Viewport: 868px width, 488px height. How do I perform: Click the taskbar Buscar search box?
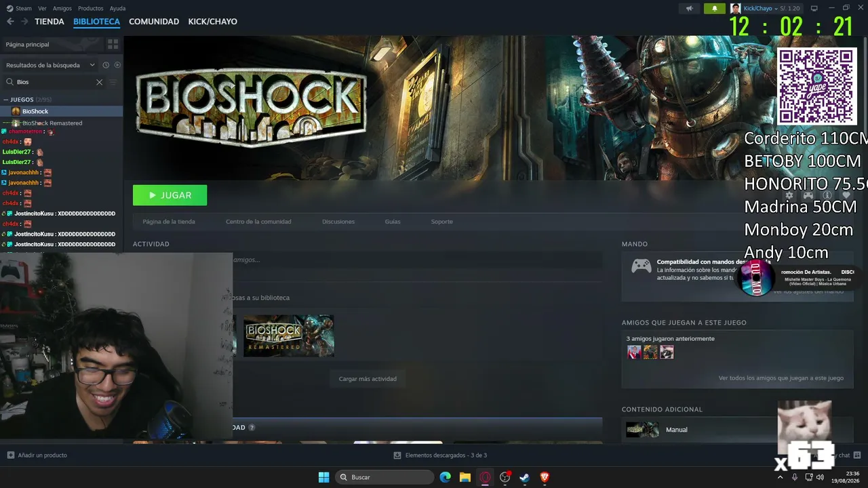pyautogui.click(x=385, y=477)
